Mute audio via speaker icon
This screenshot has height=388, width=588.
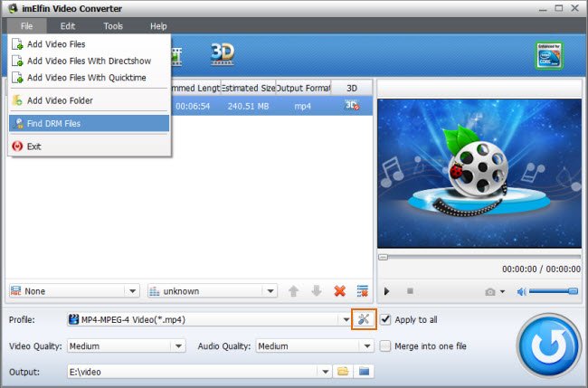click(521, 291)
